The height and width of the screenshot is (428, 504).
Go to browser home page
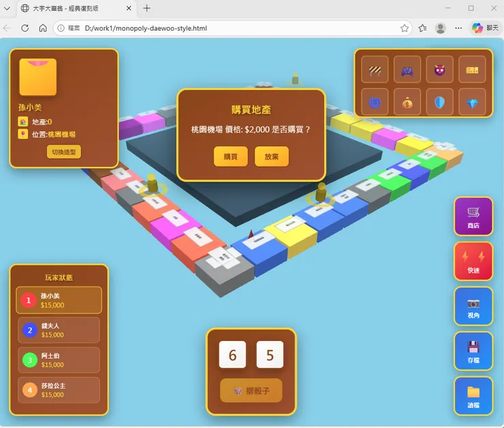tap(43, 29)
